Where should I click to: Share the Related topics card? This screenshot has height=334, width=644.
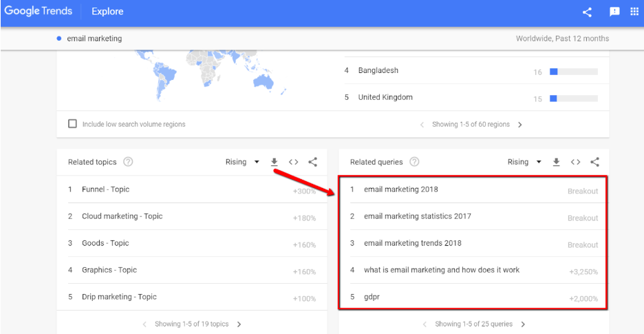click(312, 162)
